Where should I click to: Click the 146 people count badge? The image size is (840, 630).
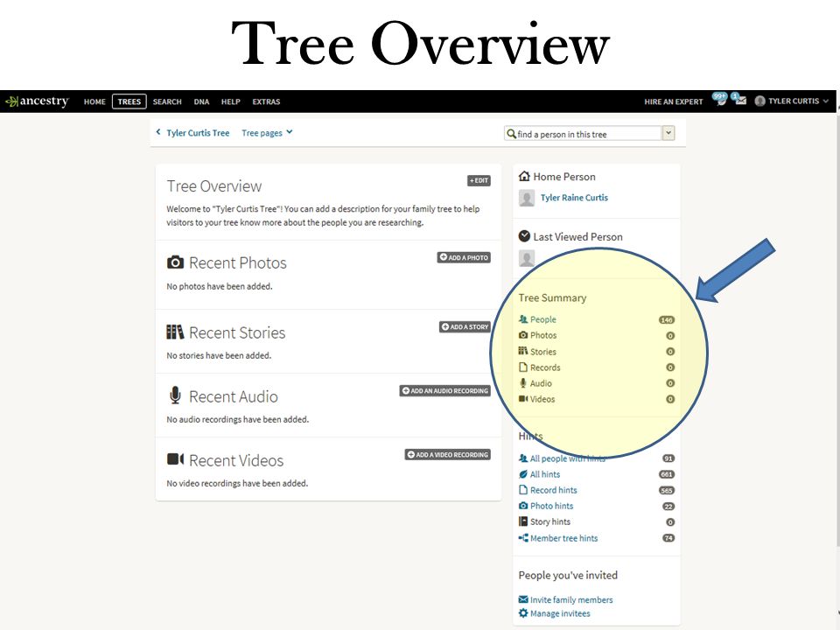click(x=667, y=320)
